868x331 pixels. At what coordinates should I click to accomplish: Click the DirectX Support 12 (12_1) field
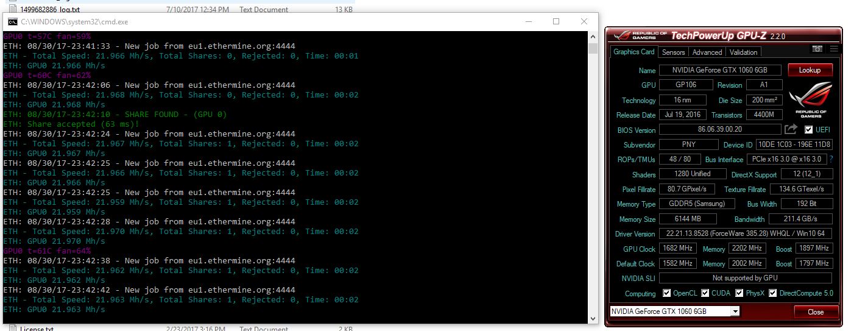click(807, 174)
